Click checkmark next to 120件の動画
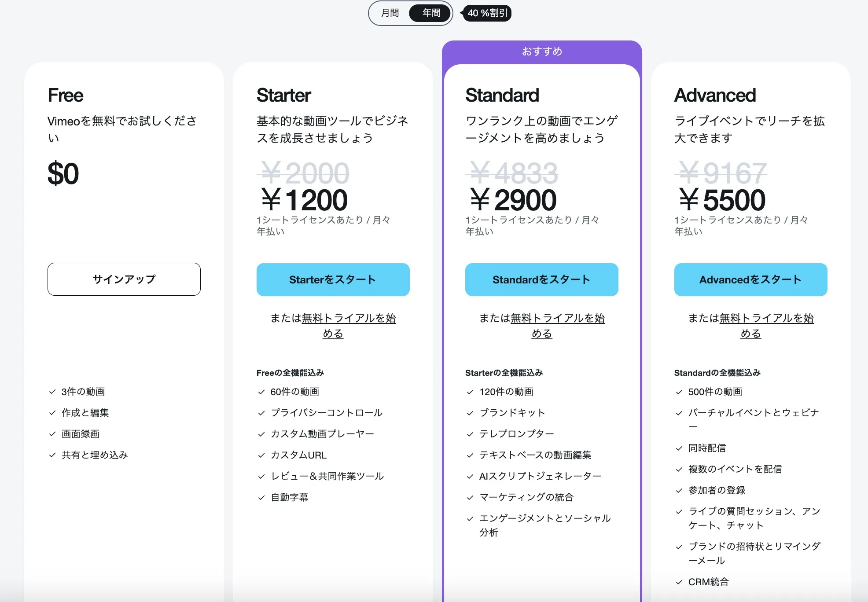This screenshot has width=868, height=602. point(470,392)
